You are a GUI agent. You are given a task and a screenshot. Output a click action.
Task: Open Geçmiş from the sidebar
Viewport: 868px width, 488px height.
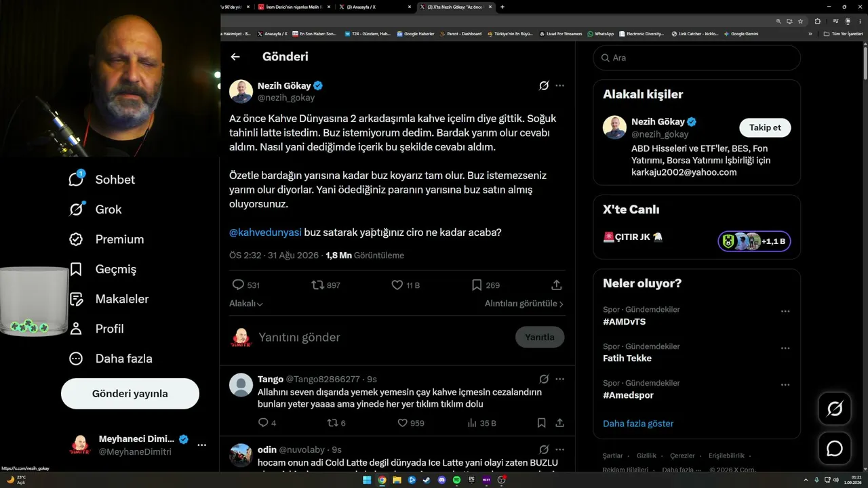102,269
